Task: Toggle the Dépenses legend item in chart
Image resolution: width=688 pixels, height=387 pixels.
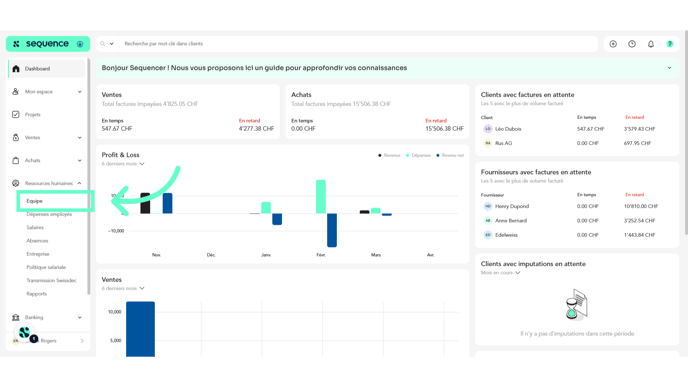Action: coord(418,155)
